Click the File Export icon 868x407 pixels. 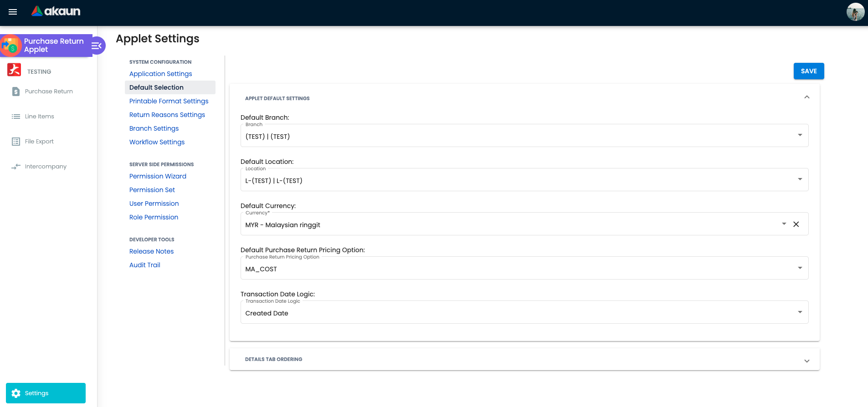point(16,142)
